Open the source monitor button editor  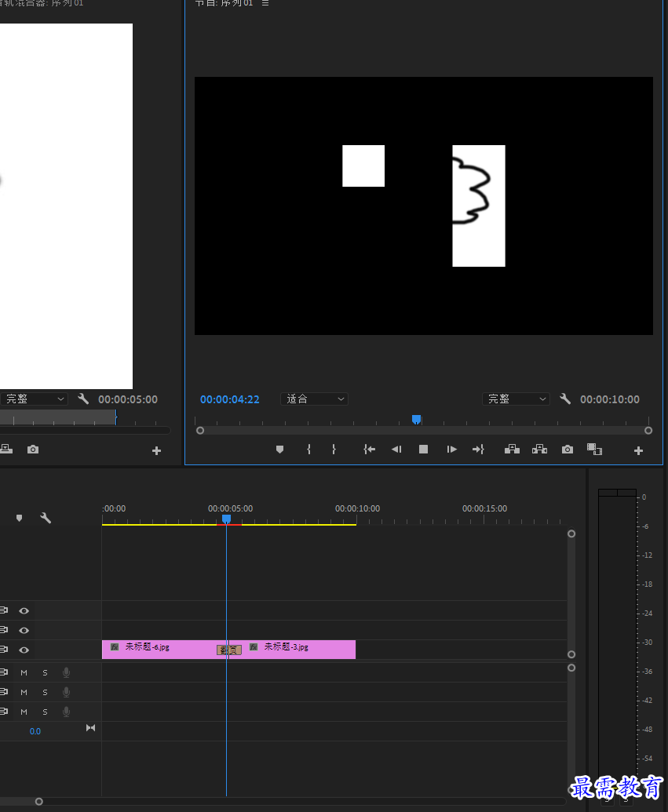[156, 451]
